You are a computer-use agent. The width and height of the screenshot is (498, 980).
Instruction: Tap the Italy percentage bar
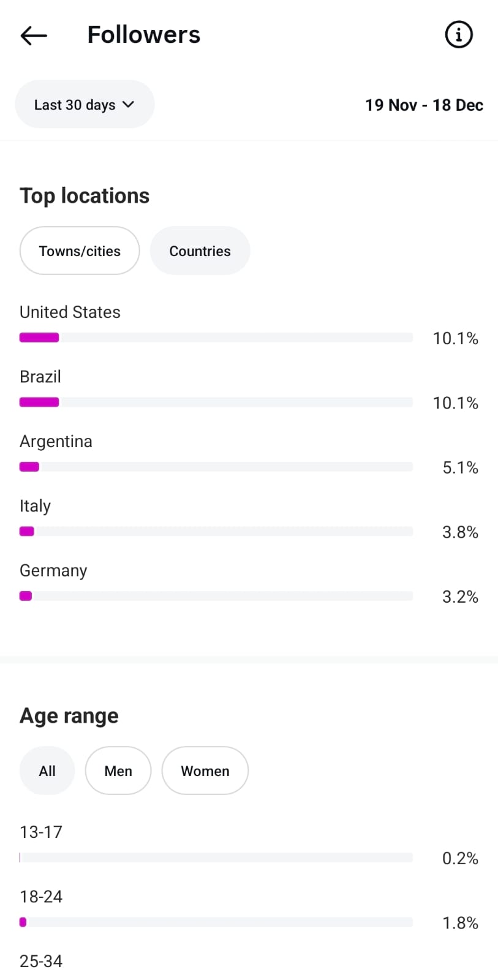tap(216, 532)
